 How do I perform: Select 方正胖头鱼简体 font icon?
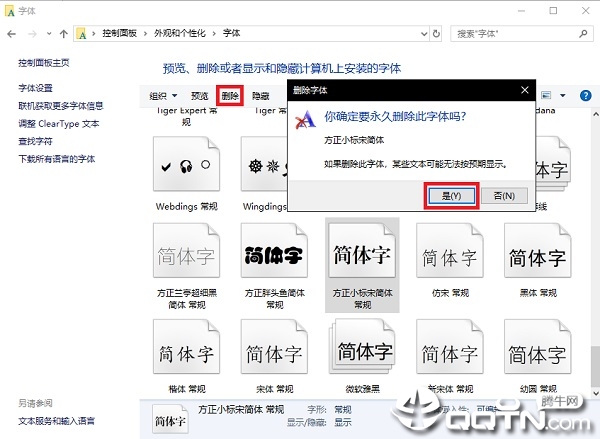273,255
